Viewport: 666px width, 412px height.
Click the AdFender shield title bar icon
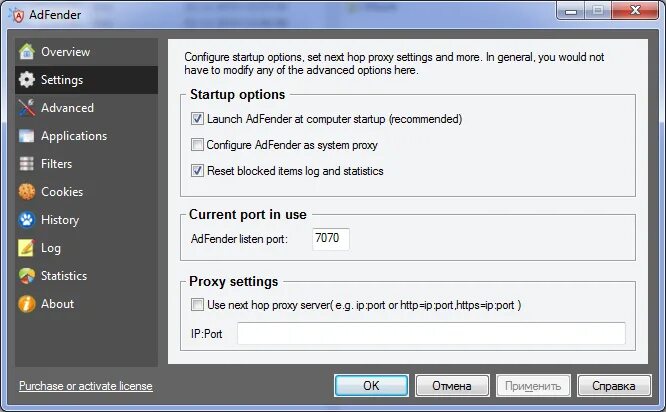pos(17,15)
